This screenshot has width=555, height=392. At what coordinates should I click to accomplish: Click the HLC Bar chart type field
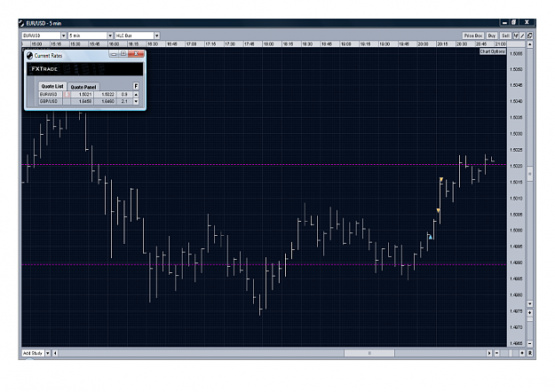[134, 35]
